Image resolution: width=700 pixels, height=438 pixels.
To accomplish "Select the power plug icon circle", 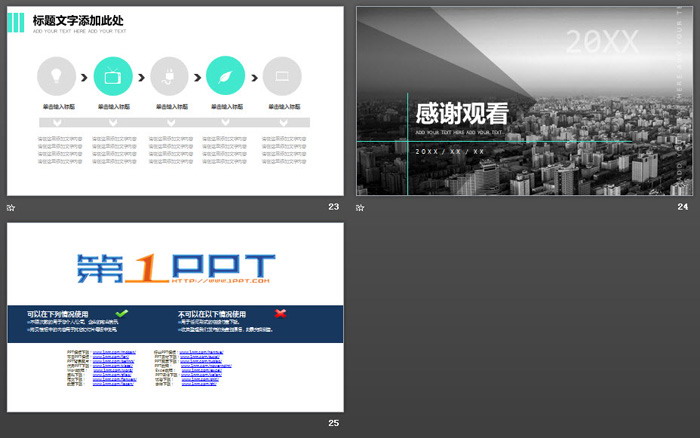I will point(169,75).
